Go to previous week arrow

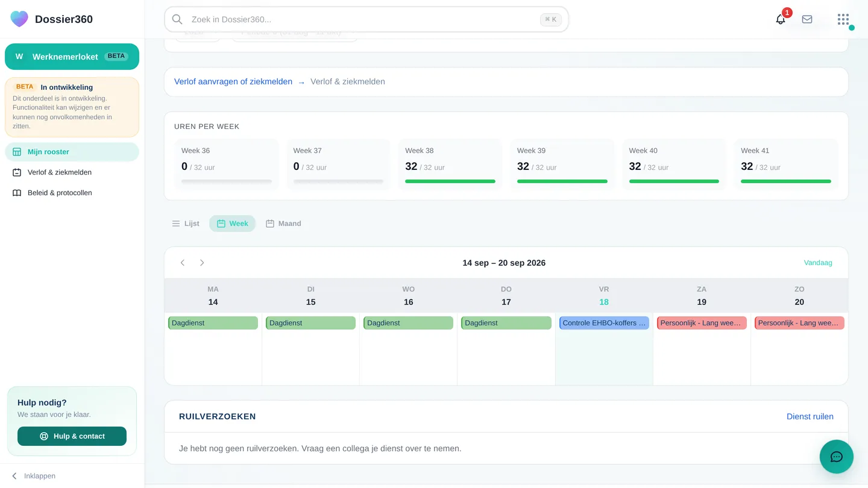pos(183,263)
